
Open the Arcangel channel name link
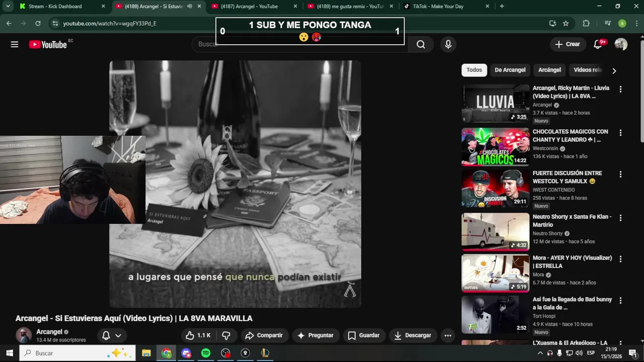[x=49, y=332]
